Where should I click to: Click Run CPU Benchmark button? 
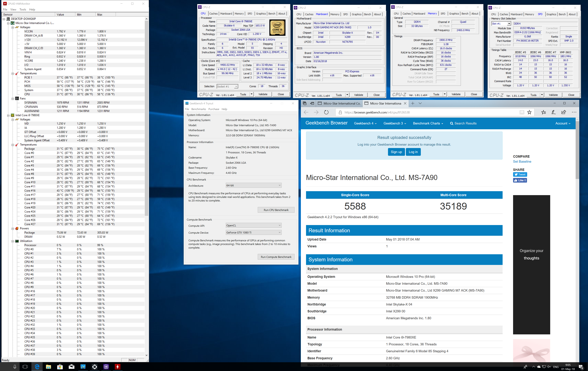276,210
